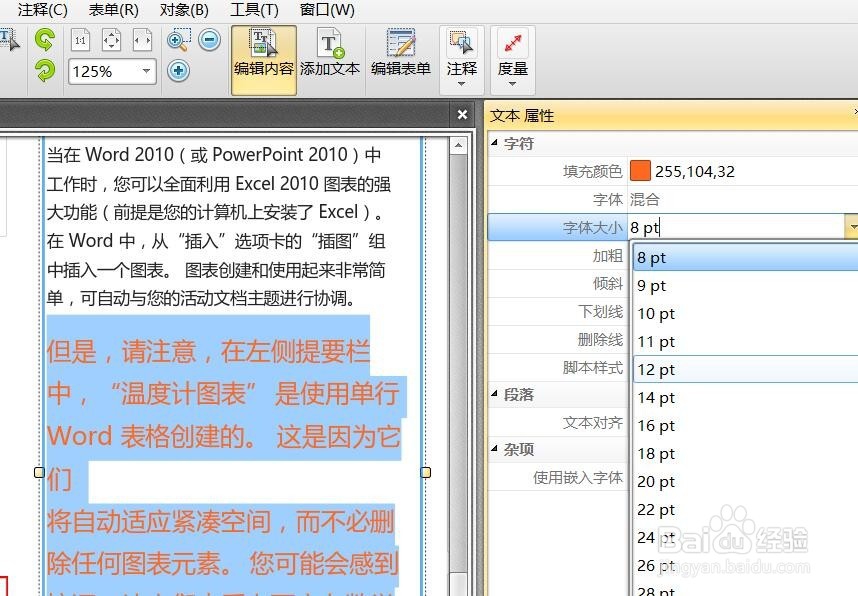Collapse the 字符 section
858x596 pixels.
pyautogui.click(x=494, y=143)
